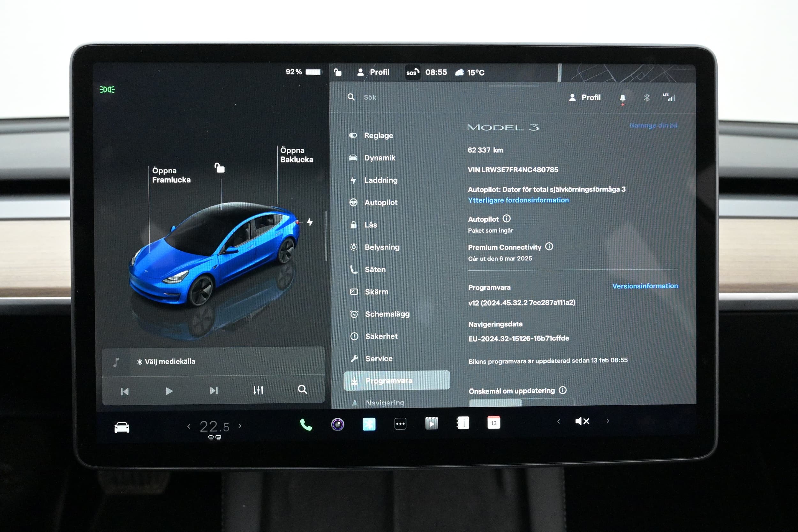Open Ytterligare fordonsinformation link
Screen dimensions: 798x532
click(x=518, y=200)
